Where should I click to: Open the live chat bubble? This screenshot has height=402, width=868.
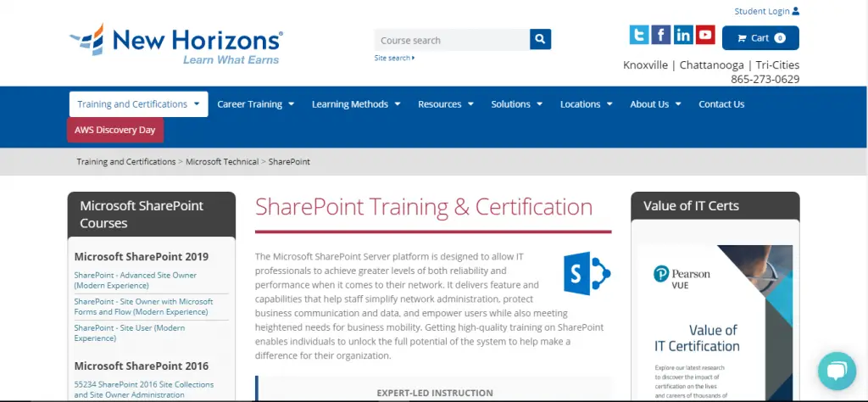(837, 371)
